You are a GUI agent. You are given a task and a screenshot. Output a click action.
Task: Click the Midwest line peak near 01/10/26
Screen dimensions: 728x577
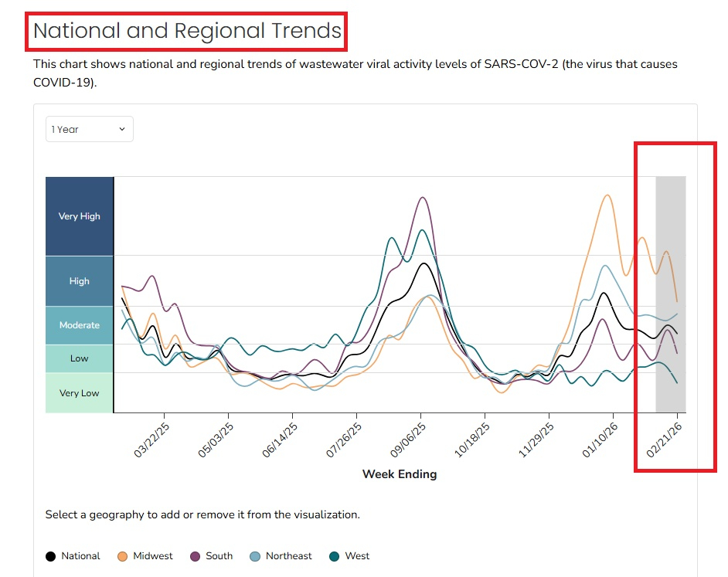click(x=607, y=195)
